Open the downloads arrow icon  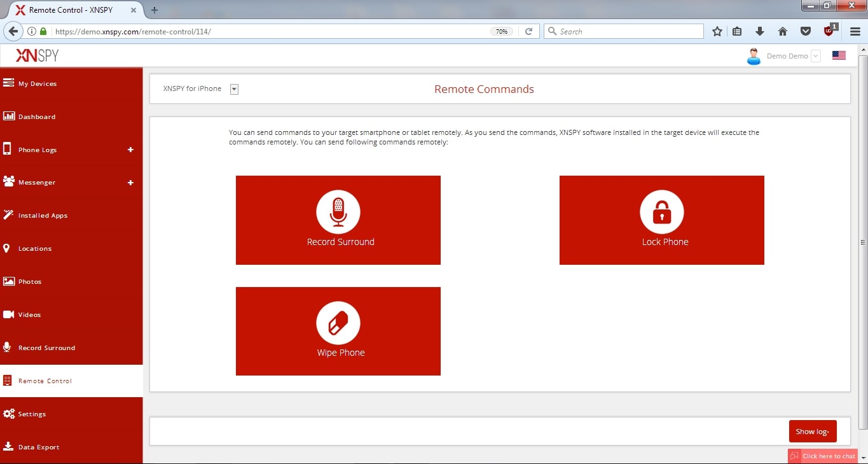pos(759,31)
